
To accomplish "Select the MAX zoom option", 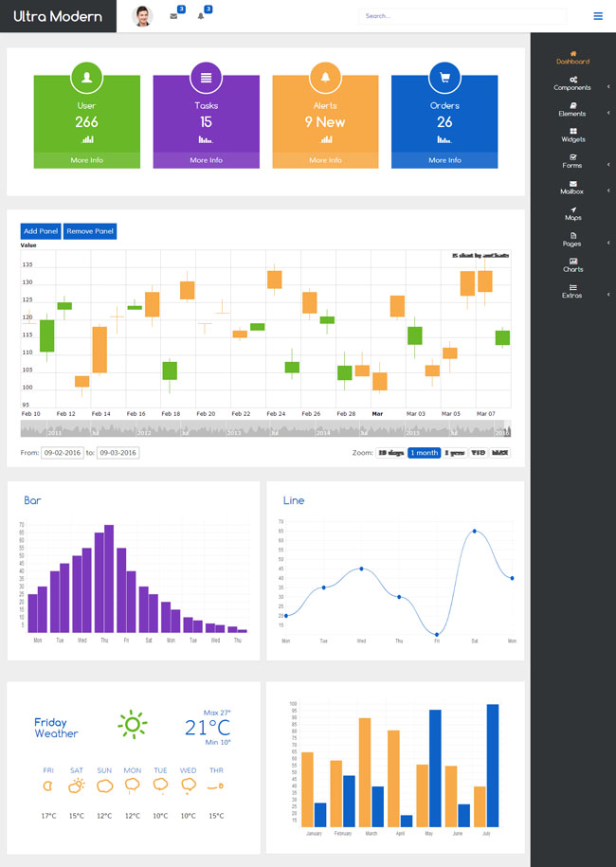I will tap(499, 453).
